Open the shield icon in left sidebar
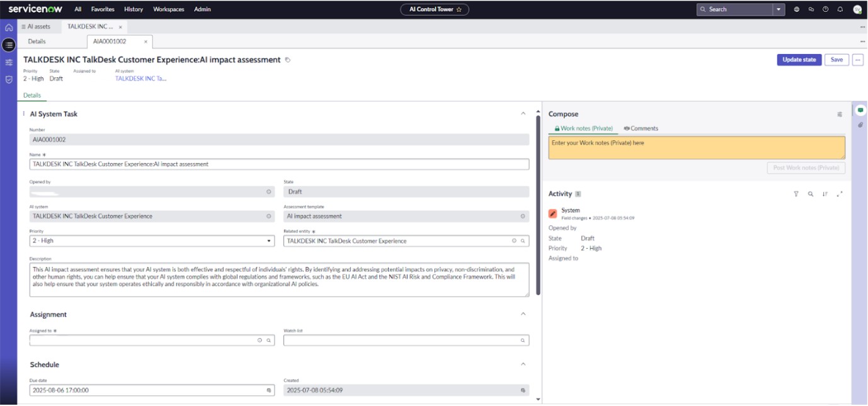The width and height of the screenshot is (868, 406). [9, 80]
